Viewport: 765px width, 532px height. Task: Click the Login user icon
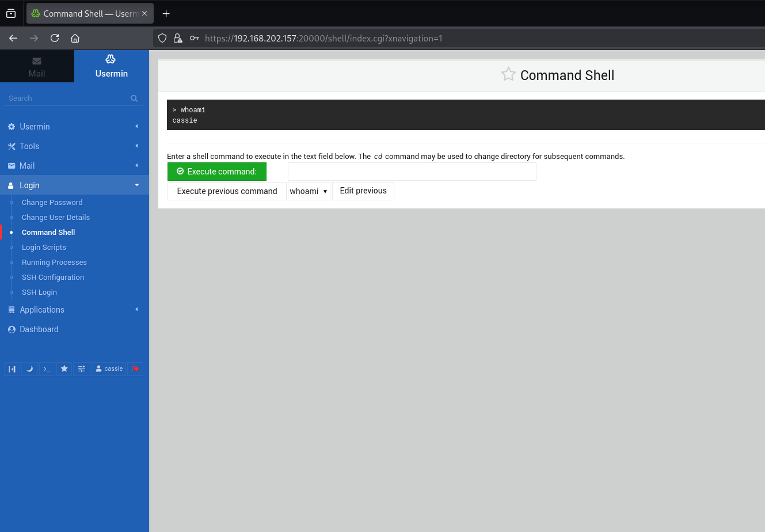click(x=11, y=185)
